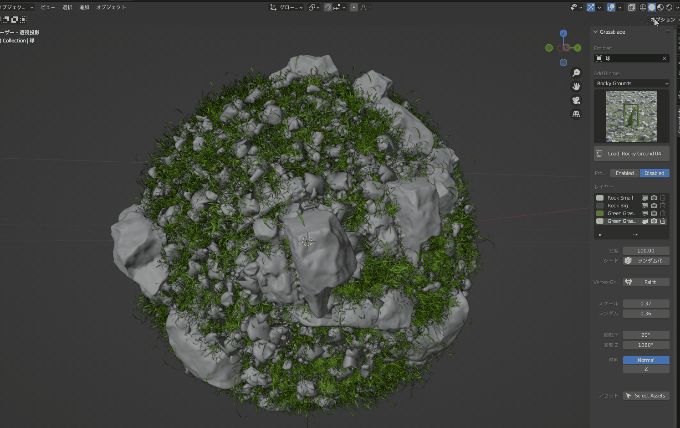This screenshot has width=680, height=428.
Task: Open the オプション dropdown in the header
Action: pos(664,20)
